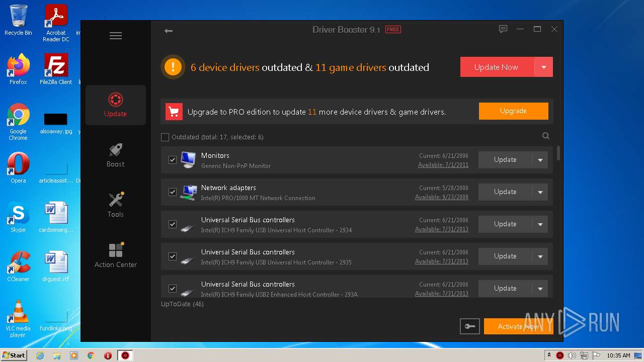Click the license key icon button
This screenshot has width=644, height=362.
point(470,326)
